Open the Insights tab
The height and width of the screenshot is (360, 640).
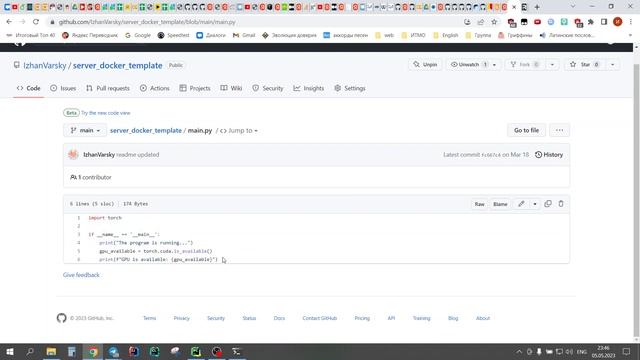pos(309,88)
